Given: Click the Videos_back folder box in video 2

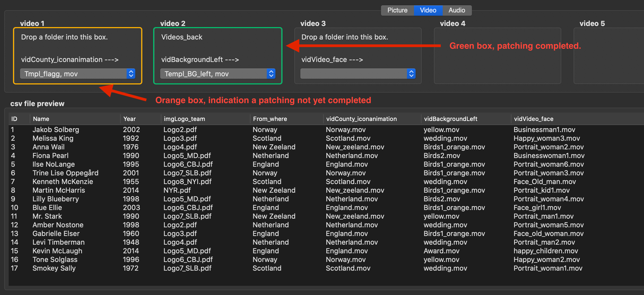Looking at the screenshot, I should (x=218, y=56).
